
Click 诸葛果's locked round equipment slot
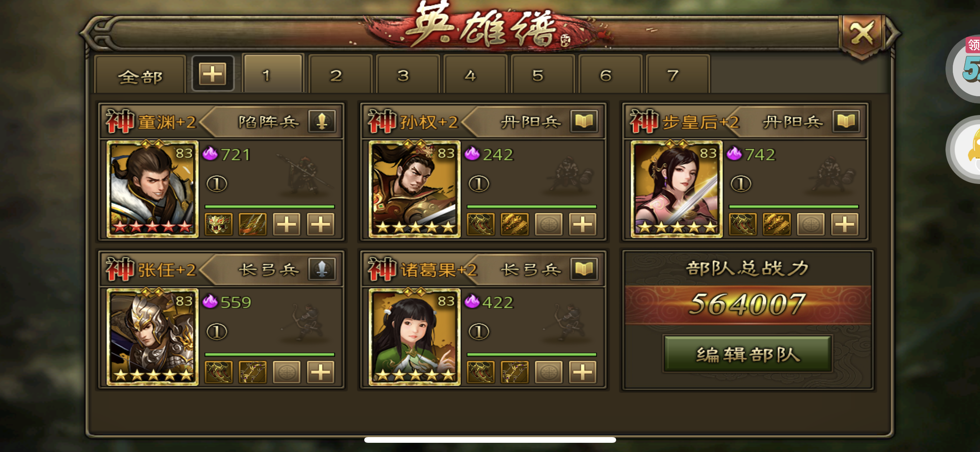549,372
